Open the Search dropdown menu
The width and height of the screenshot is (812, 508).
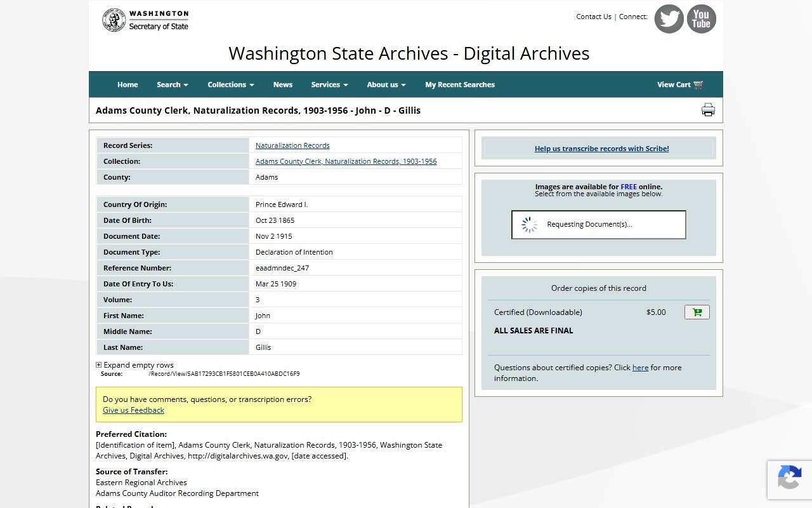coord(173,84)
